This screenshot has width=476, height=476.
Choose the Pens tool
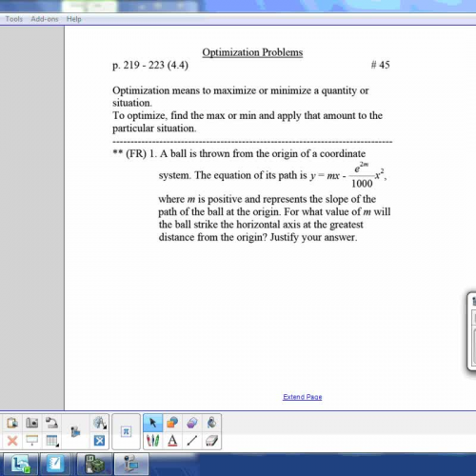(153, 441)
